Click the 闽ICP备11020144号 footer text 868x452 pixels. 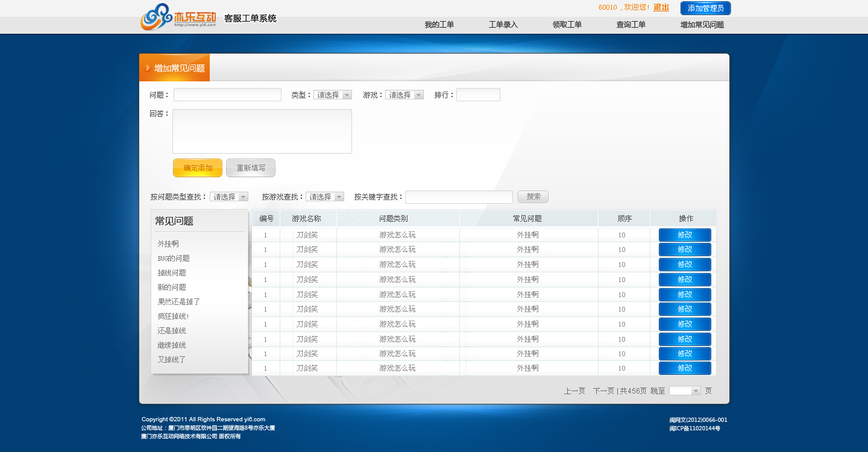[695, 428]
